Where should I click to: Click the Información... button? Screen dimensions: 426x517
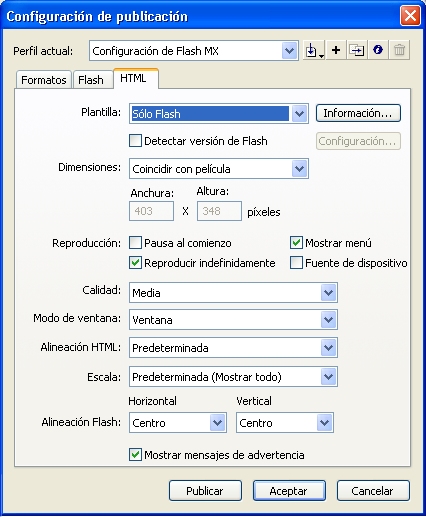tap(358, 113)
